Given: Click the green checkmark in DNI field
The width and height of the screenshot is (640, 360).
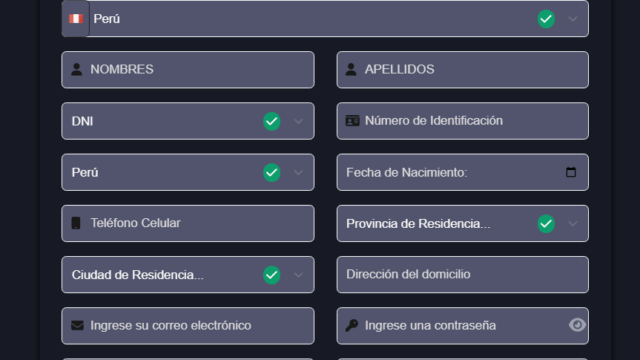Looking at the screenshot, I should click(x=272, y=121).
